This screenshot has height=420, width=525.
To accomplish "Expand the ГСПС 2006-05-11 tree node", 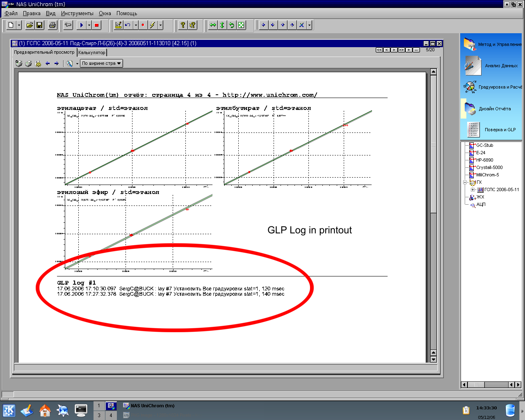I will point(472,189).
